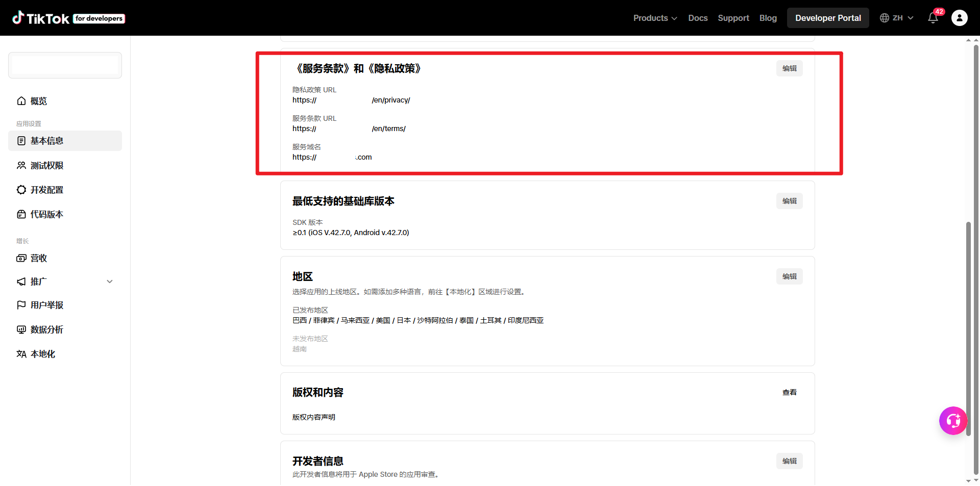Click the megaphone icon beside 推广

click(21, 282)
